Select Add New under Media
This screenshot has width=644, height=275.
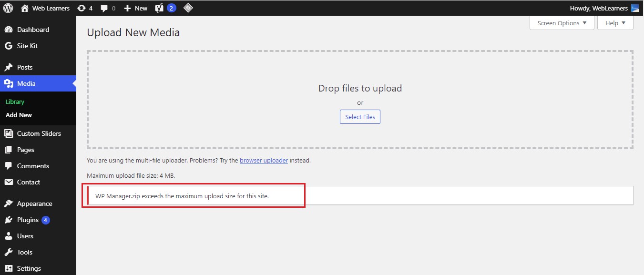click(x=19, y=115)
